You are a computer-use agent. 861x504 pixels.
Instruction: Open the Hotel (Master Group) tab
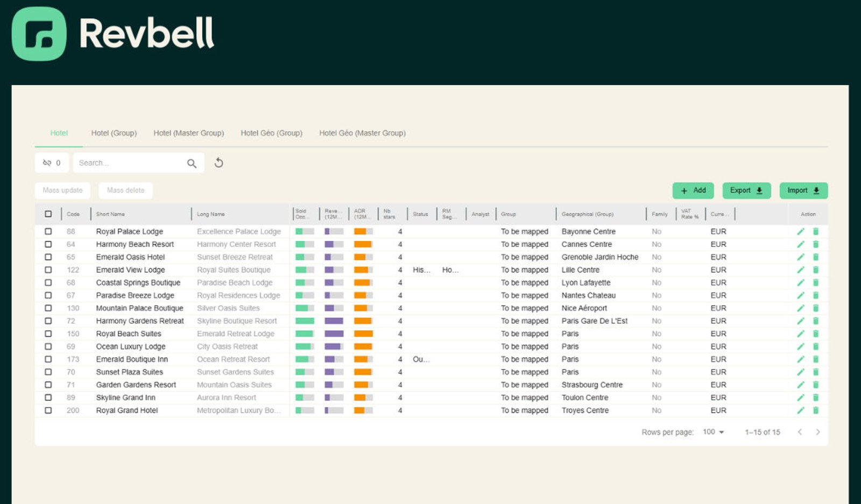[x=188, y=133]
